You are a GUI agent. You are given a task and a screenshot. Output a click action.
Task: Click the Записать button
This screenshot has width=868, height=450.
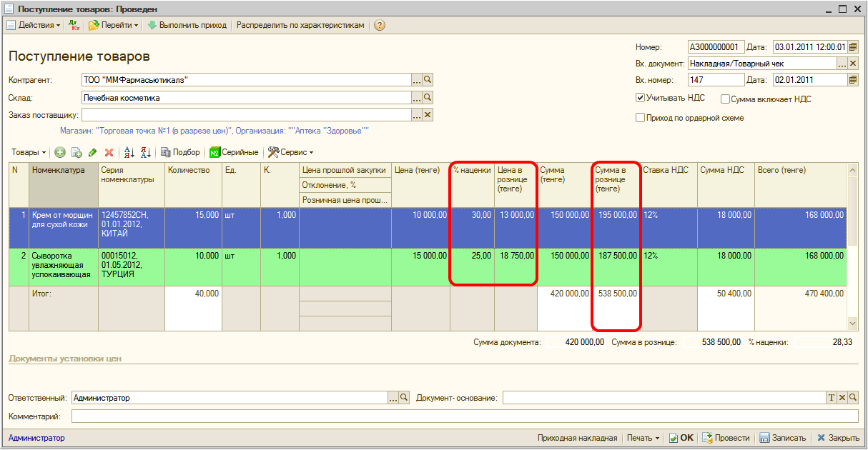click(782, 438)
